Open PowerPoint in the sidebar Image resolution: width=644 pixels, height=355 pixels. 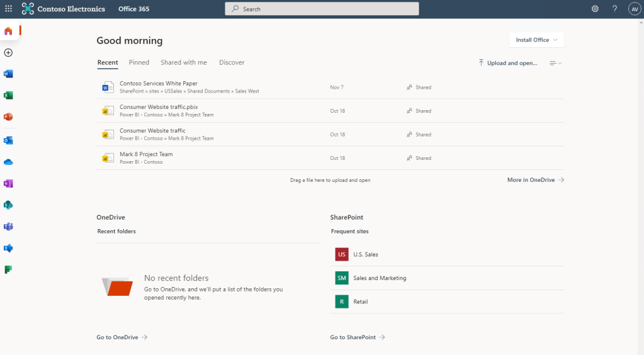[x=8, y=117]
